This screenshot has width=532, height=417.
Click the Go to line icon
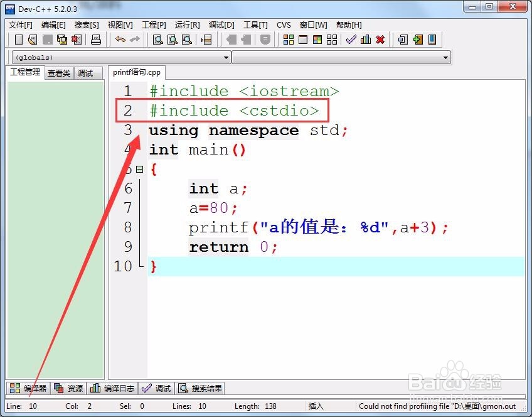tap(206, 40)
